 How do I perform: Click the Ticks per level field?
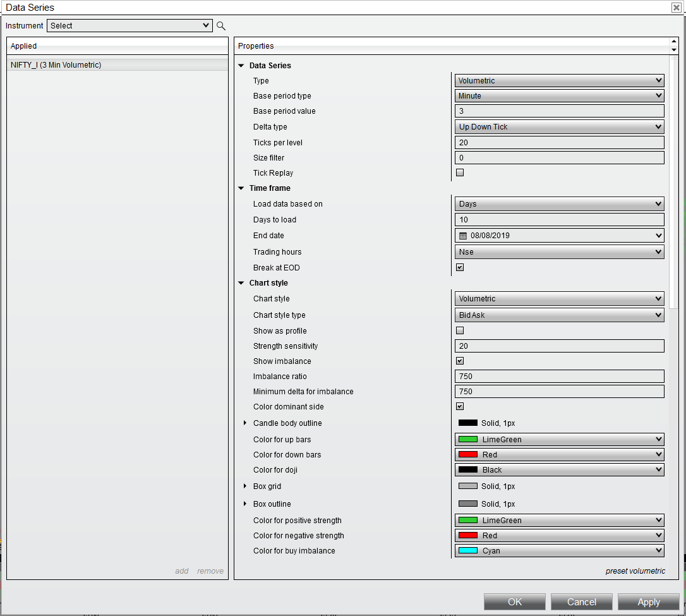(559, 143)
